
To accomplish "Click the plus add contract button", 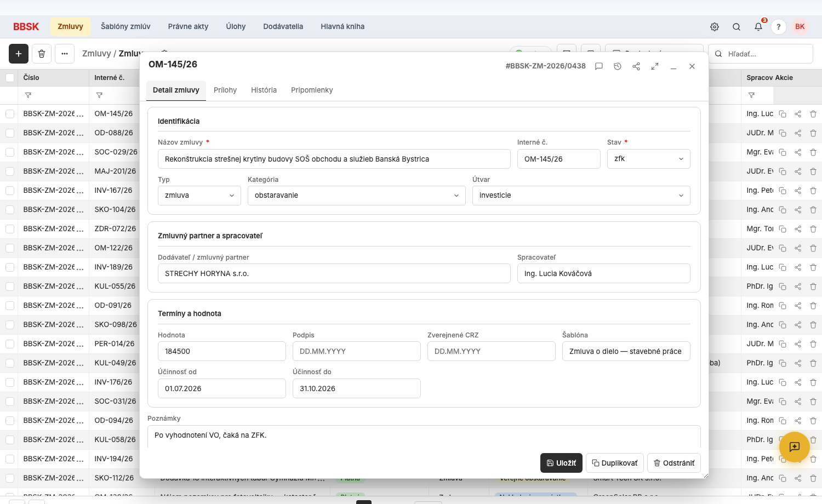I will click(19, 54).
